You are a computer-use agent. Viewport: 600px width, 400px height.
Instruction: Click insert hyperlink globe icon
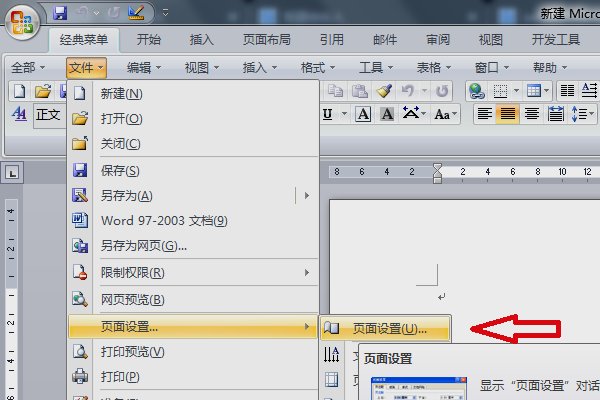pos(476,91)
